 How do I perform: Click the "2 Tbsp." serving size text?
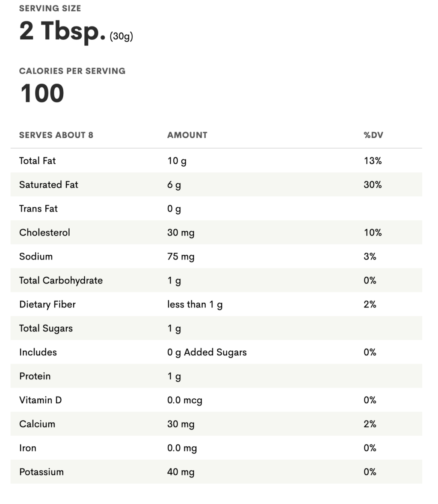coord(62,31)
